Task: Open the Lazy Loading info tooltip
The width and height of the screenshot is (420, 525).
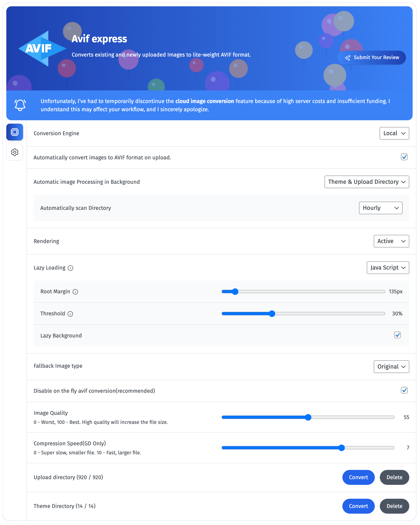Action: 71,268
